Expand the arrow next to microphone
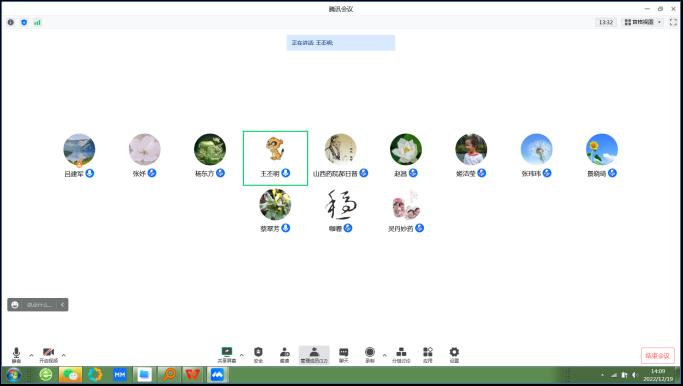Screen dimensions: 683x386 point(31,356)
